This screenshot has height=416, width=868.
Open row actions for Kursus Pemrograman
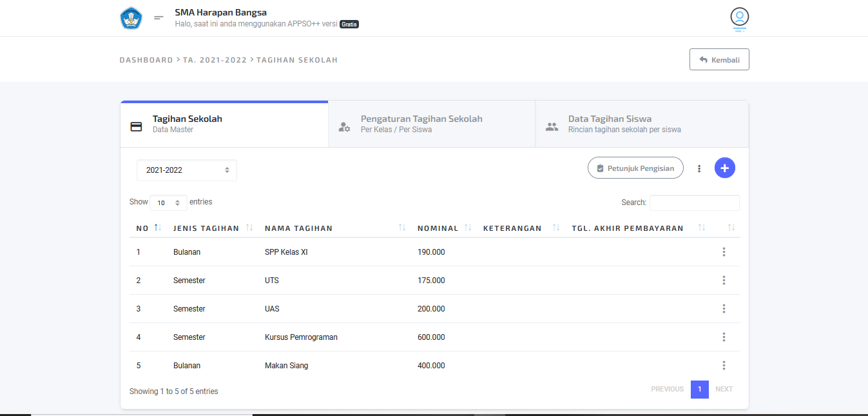coord(724,337)
